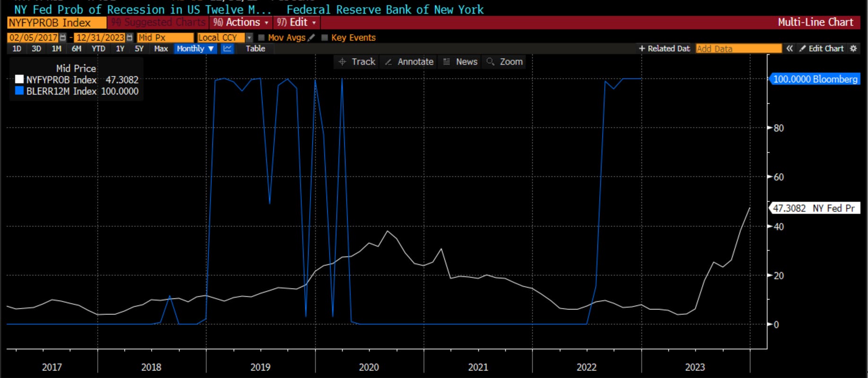Select the 1M range tab
This screenshot has width=868, height=378.
[x=56, y=48]
